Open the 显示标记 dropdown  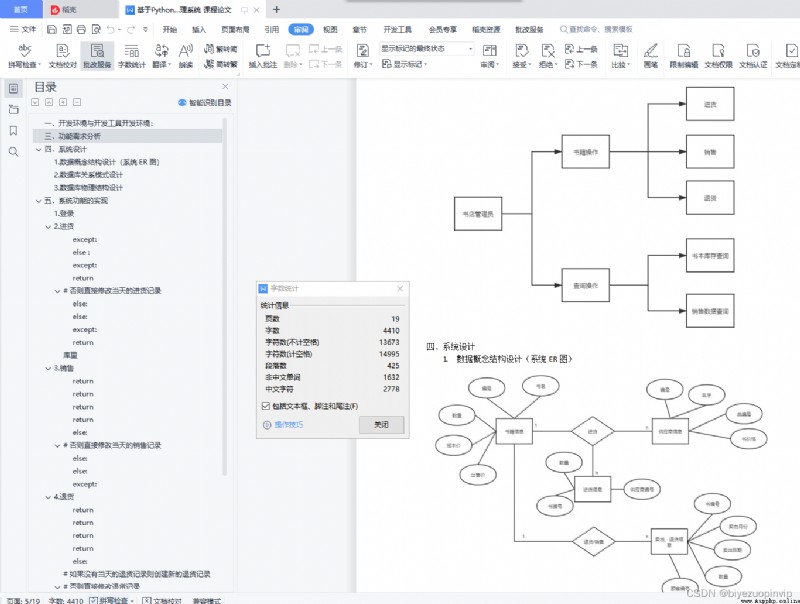point(405,64)
